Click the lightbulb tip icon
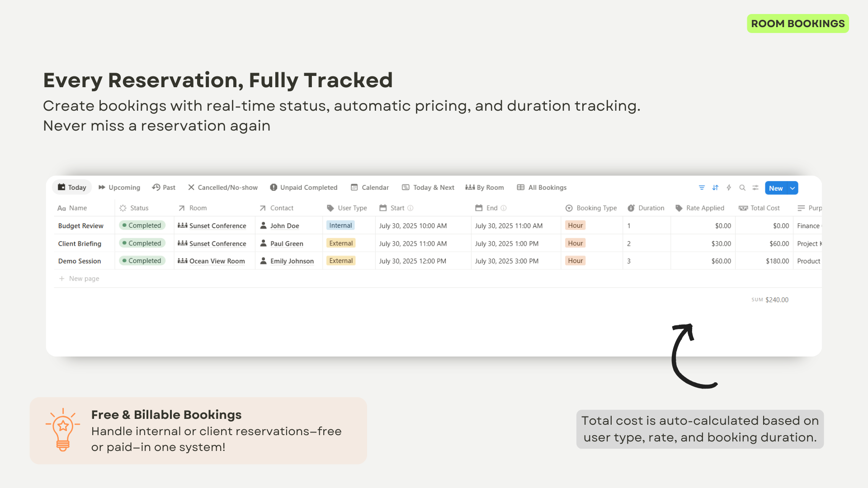 point(63,429)
